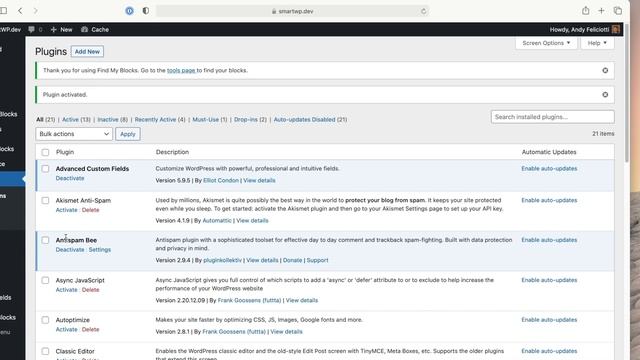Activate the Akismet Anti-Spam plugin

pos(67,210)
